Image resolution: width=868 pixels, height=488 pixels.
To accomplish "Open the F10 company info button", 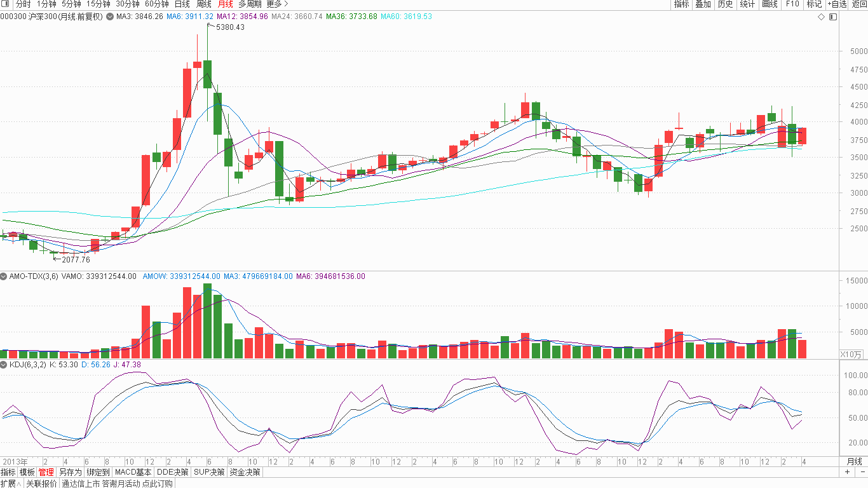I will [x=792, y=4].
